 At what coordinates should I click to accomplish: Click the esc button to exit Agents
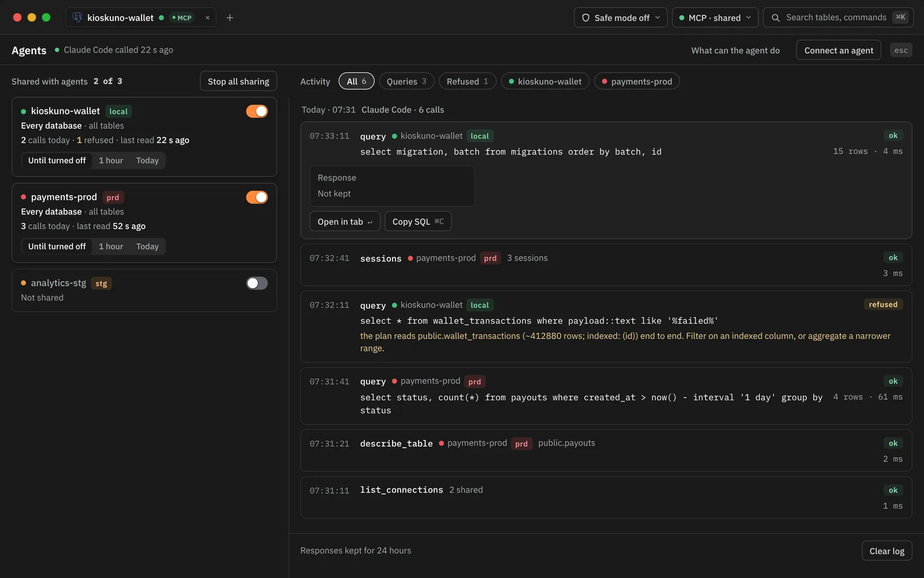[901, 50]
